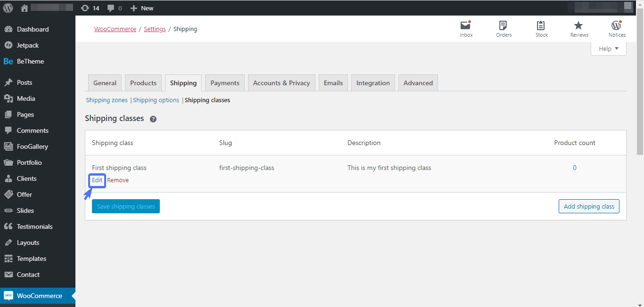Open the site home icon
Screen dimensions: 644x307
(x=25, y=8)
